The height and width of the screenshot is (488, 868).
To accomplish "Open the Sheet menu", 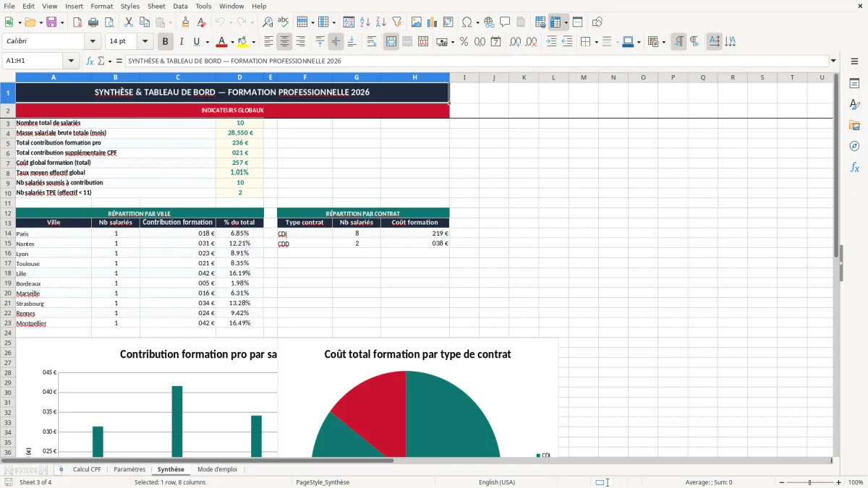I will click(x=156, y=6).
